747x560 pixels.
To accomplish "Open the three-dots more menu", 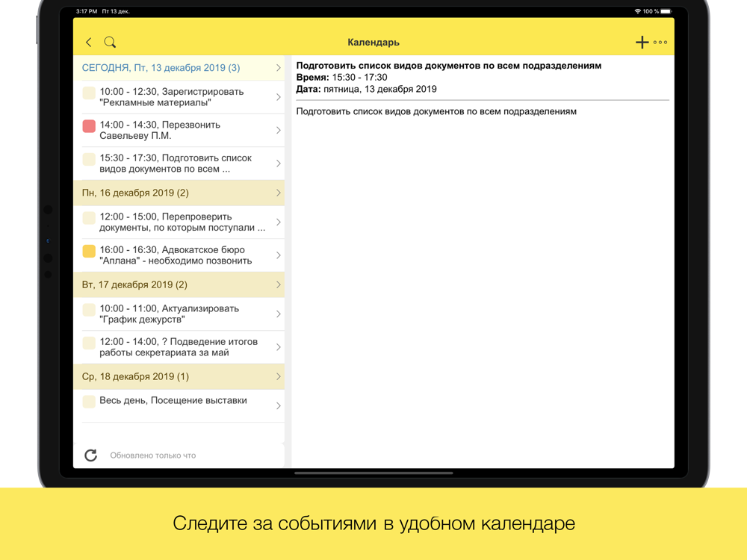I will coord(660,43).
